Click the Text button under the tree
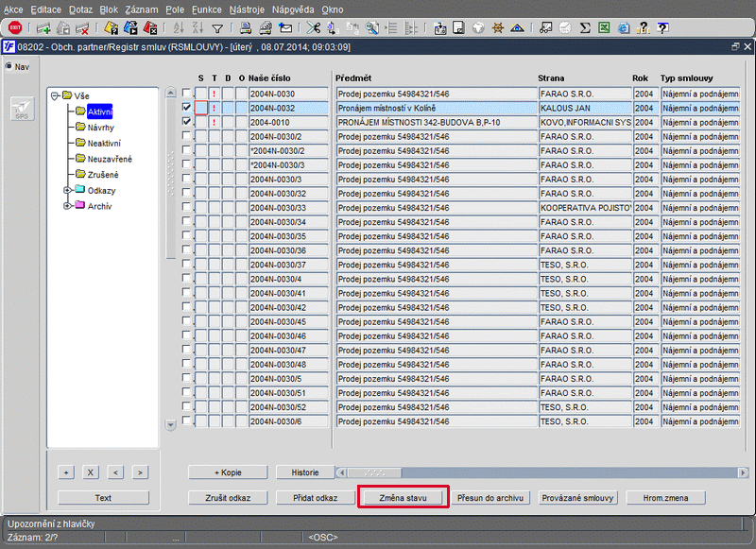756x549 pixels. coord(103,498)
